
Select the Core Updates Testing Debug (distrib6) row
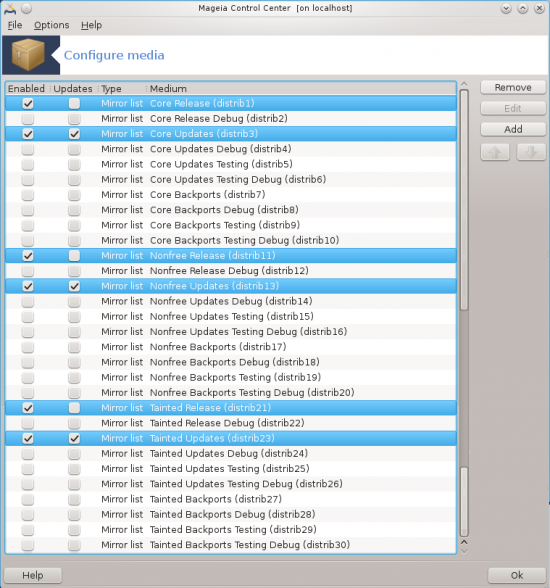(x=231, y=180)
